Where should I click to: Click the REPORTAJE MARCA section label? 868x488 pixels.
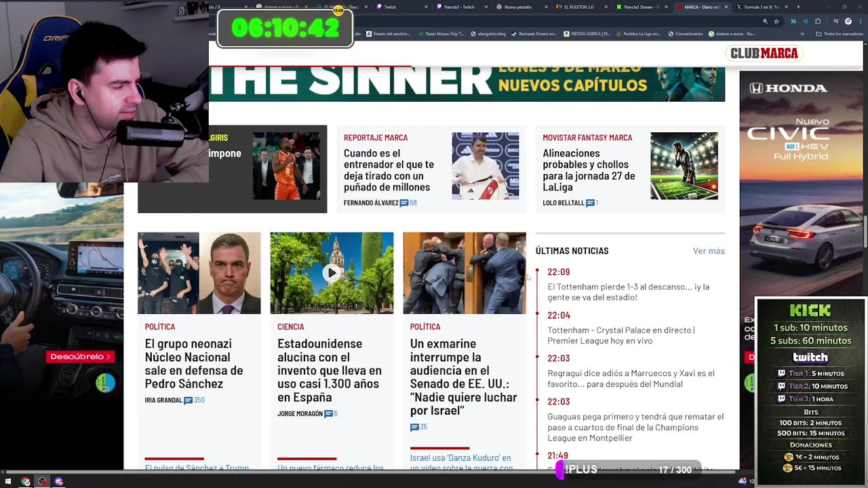coord(376,138)
